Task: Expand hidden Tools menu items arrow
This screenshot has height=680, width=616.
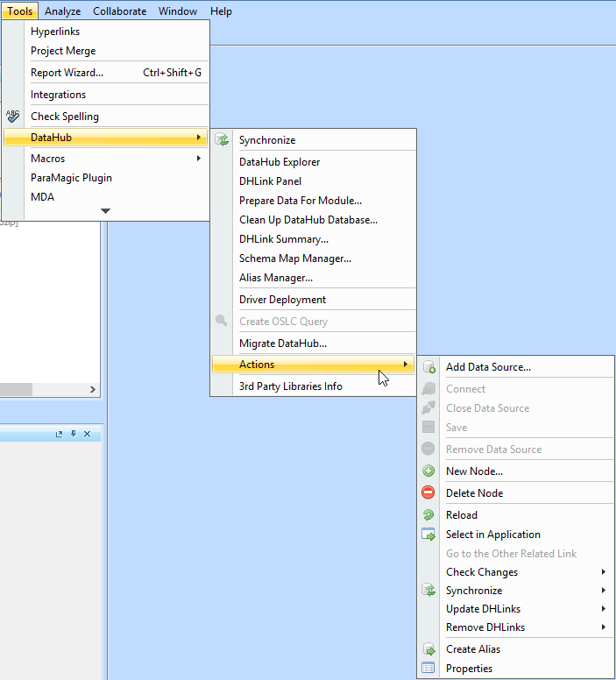Action: coord(105,211)
